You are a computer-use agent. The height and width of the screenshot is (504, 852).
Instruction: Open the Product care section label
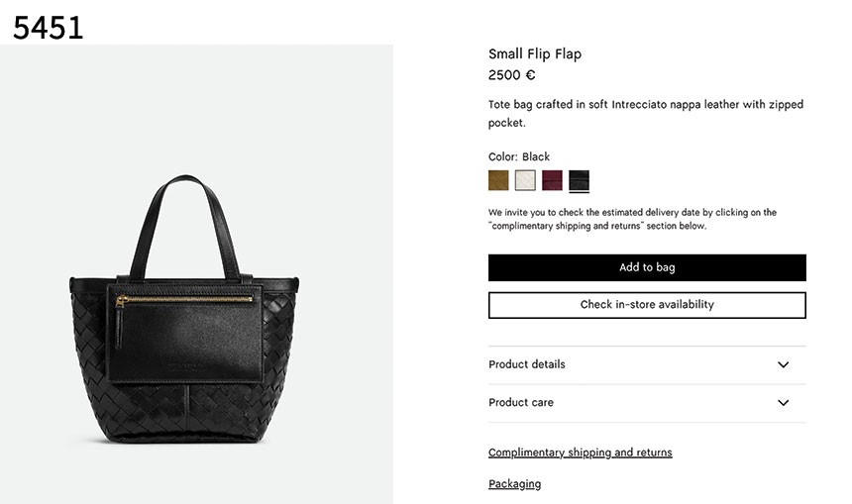click(x=521, y=403)
